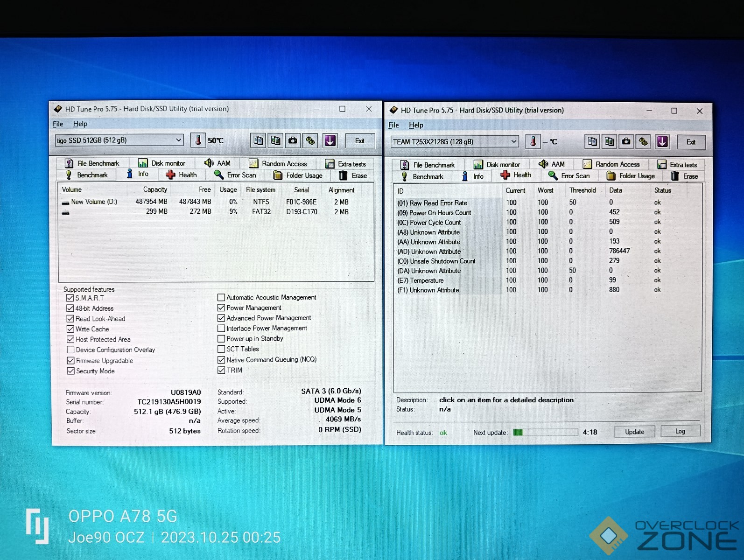This screenshot has width=744, height=560.
Task: Open File menu in right window
Action: [393, 125]
